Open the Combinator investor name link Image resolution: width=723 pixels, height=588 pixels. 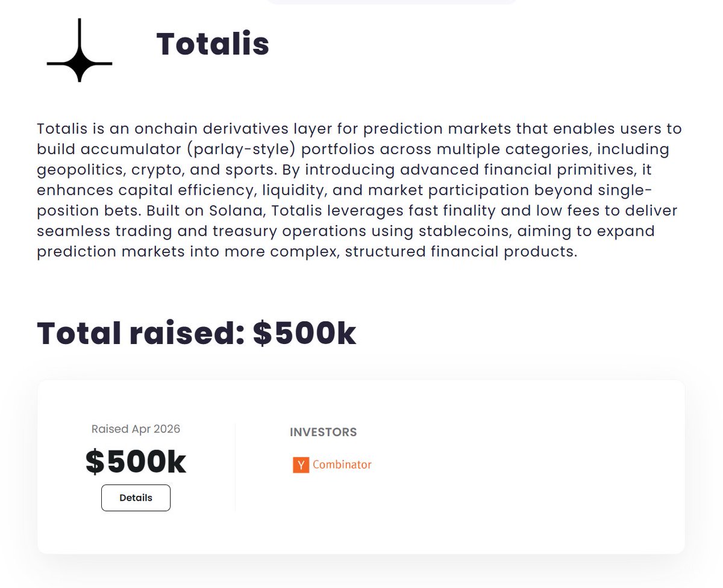[x=342, y=464]
